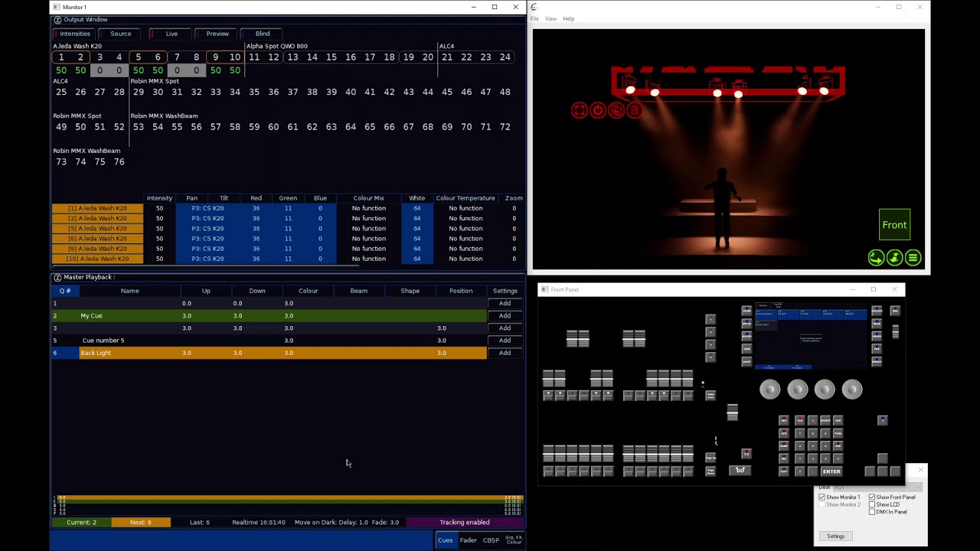Click the first encoder wheel on Front Panel
Image resolution: width=980 pixels, height=551 pixels.
pyautogui.click(x=769, y=390)
